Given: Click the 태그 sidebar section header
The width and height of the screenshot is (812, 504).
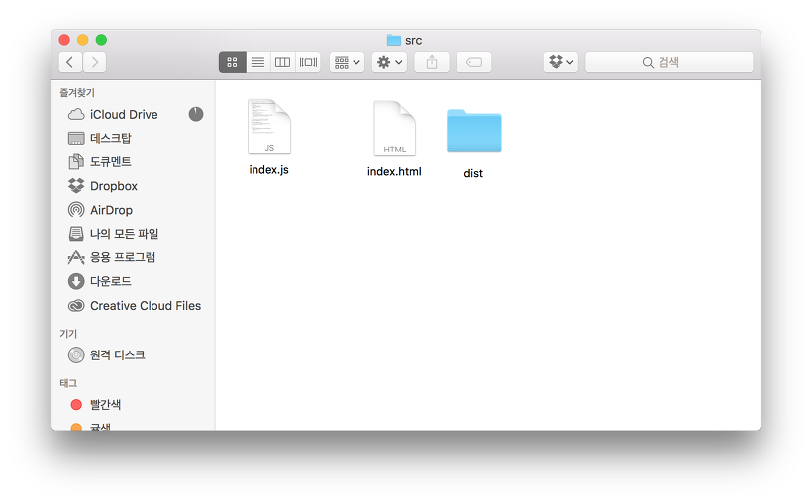Looking at the screenshot, I should click(68, 383).
